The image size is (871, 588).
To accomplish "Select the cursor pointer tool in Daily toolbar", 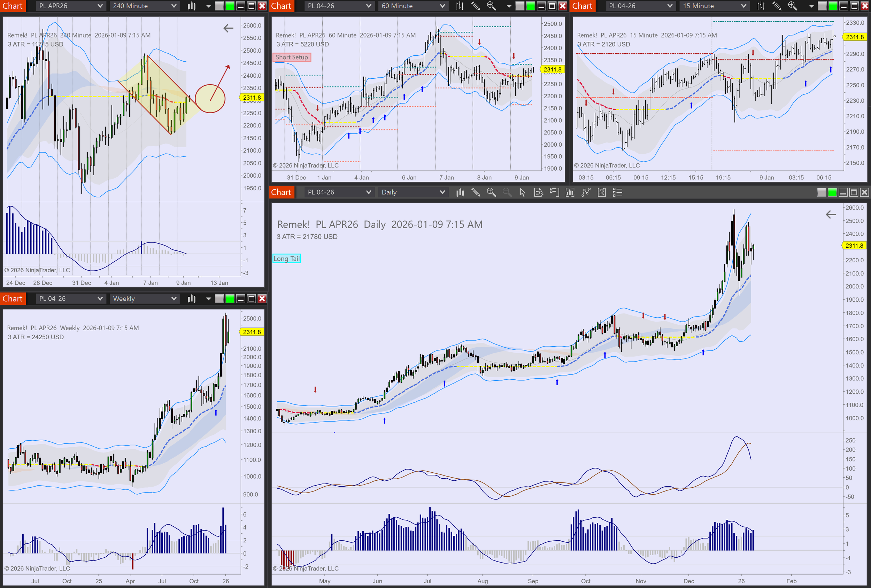I will pyautogui.click(x=523, y=192).
